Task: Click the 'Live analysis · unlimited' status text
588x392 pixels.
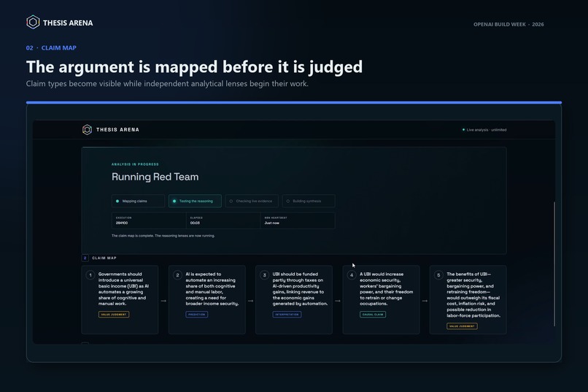Action: (x=487, y=130)
